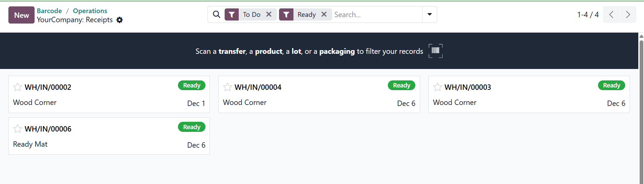
Task: Click the magnifying glass search icon
Action: (217, 14)
